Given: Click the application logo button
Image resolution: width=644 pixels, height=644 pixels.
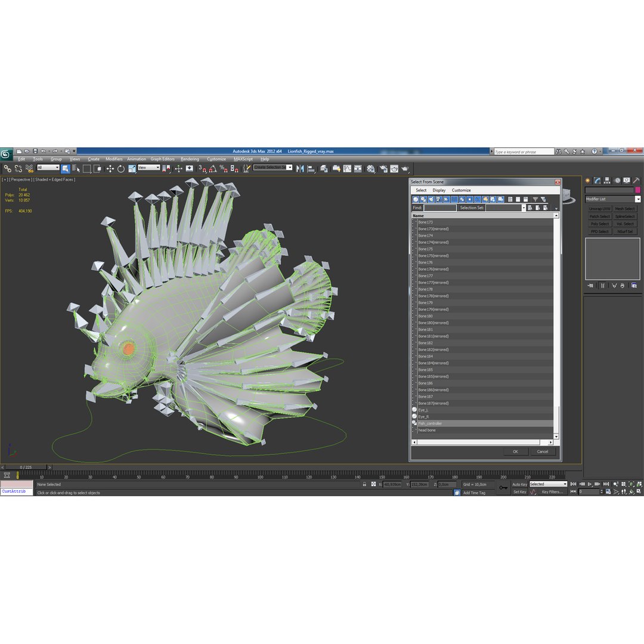Looking at the screenshot, I should pos(6,154).
